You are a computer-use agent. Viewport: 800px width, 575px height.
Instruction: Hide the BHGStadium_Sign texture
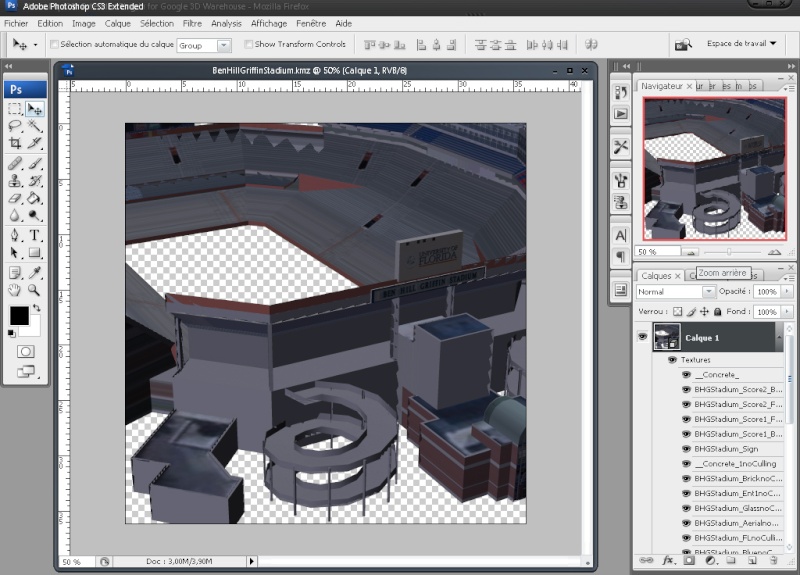(x=686, y=449)
